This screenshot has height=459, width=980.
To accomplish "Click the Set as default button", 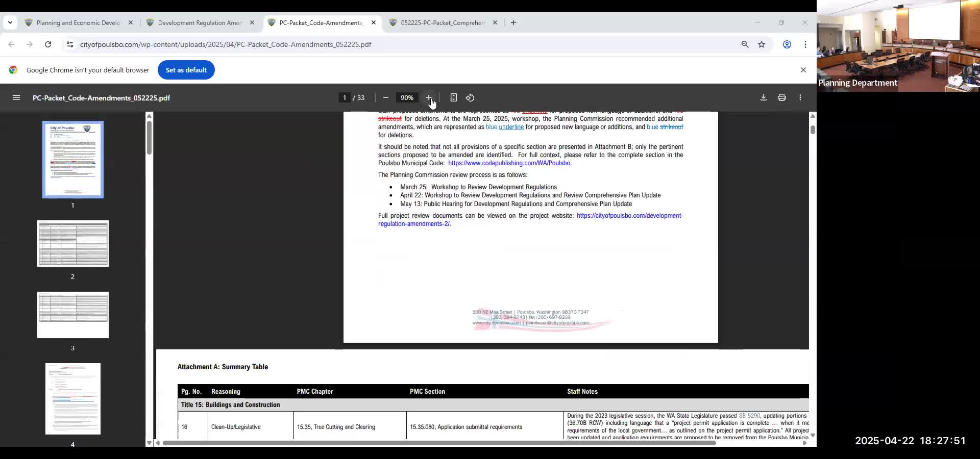I will tap(186, 70).
